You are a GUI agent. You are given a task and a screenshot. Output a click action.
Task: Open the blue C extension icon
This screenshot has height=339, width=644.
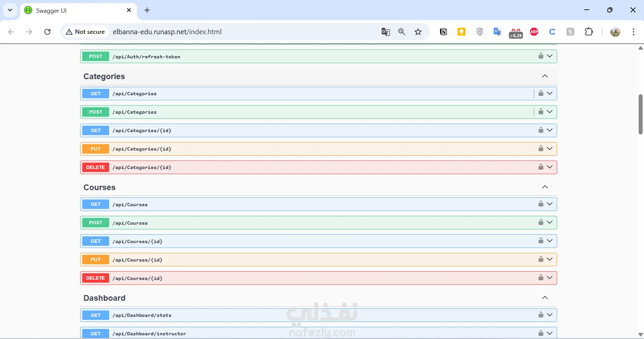552,32
